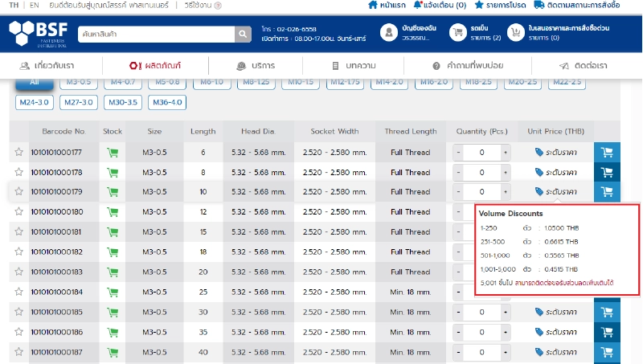Increase quantity for barcode 1010101000177
This screenshot has height=364, width=643.
[x=505, y=152]
